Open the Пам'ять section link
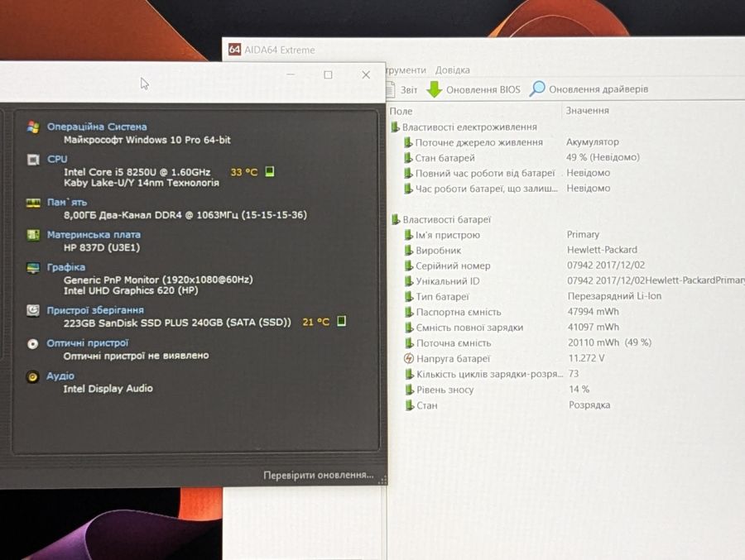The image size is (745, 560). tap(66, 203)
